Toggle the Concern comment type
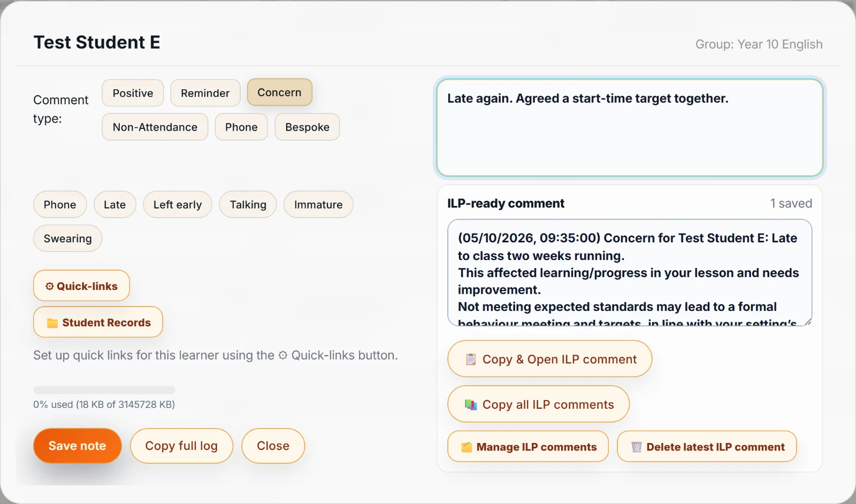Image resolution: width=856 pixels, height=504 pixels. (279, 93)
